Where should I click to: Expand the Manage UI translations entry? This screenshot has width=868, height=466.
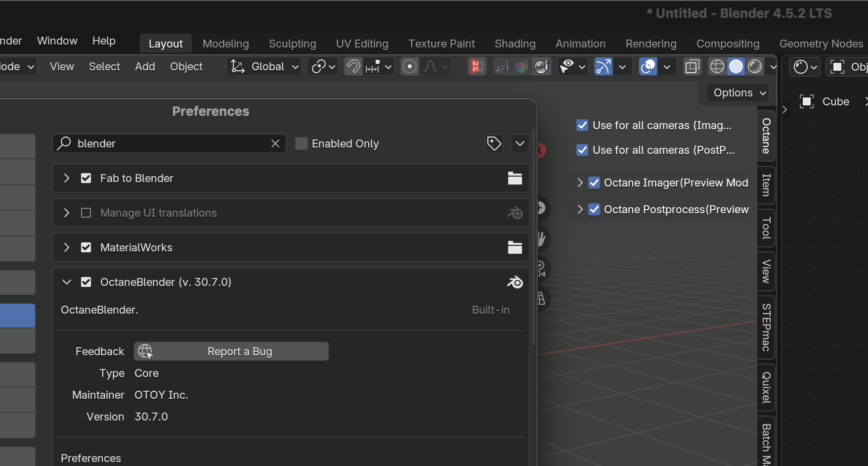click(67, 213)
